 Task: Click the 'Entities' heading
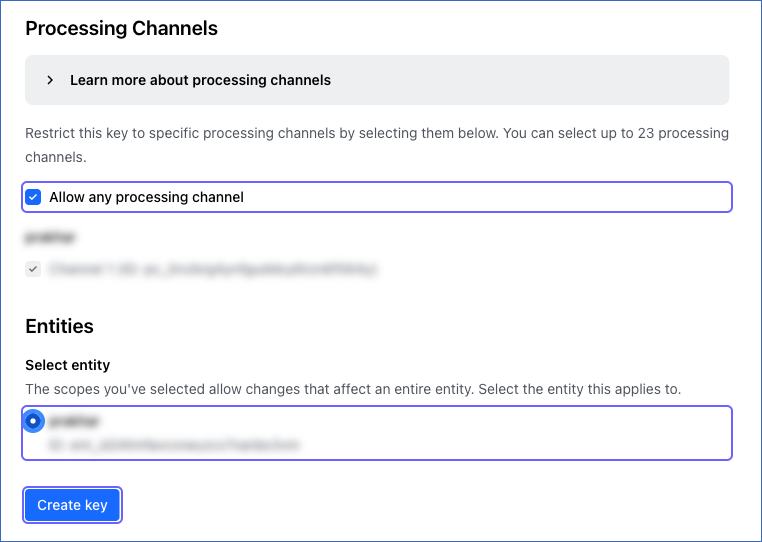pos(59,326)
